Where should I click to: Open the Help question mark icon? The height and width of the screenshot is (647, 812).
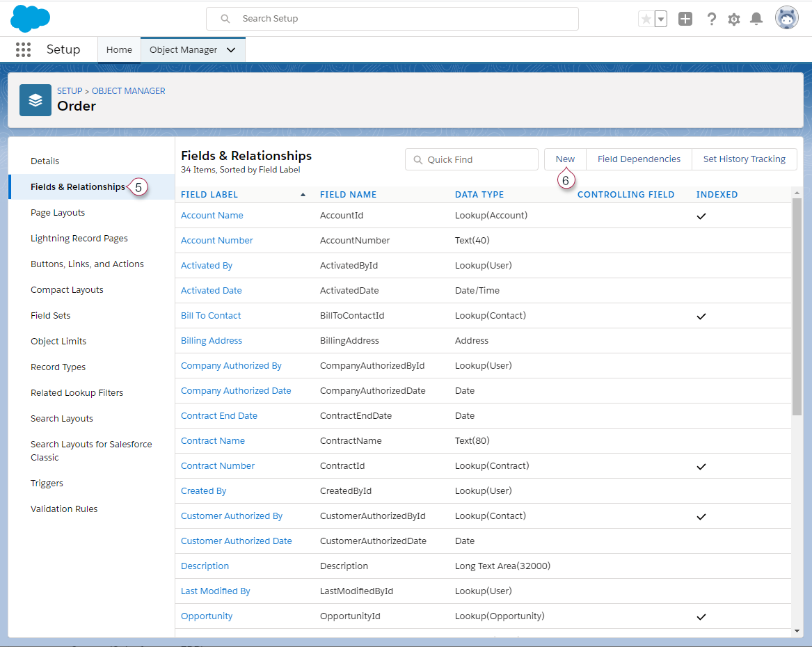(x=712, y=19)
